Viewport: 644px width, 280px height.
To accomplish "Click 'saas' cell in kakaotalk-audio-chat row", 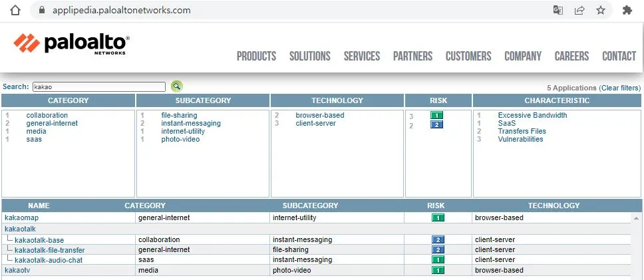I will 146,260.
